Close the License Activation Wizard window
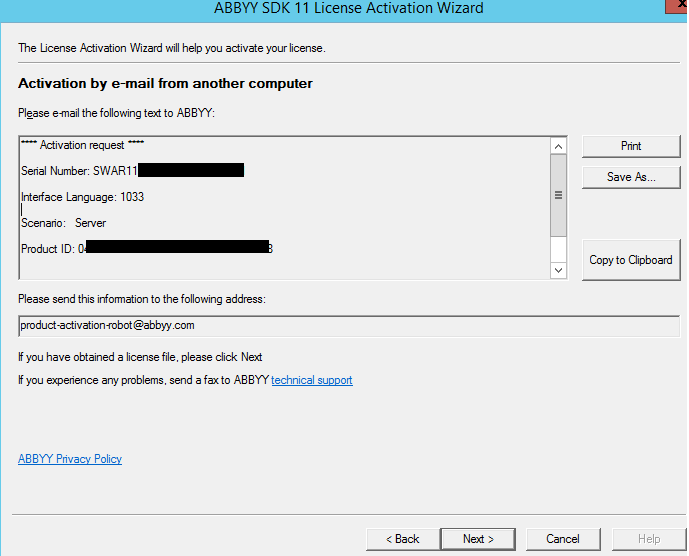689x556 pixels. pos(677,6)
